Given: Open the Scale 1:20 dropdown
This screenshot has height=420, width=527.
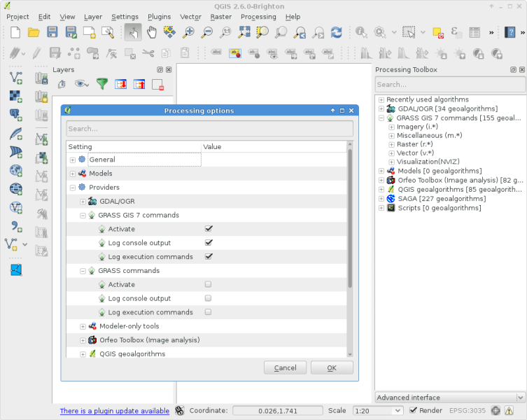Looking at the screenshot, I should click(398, 411).
